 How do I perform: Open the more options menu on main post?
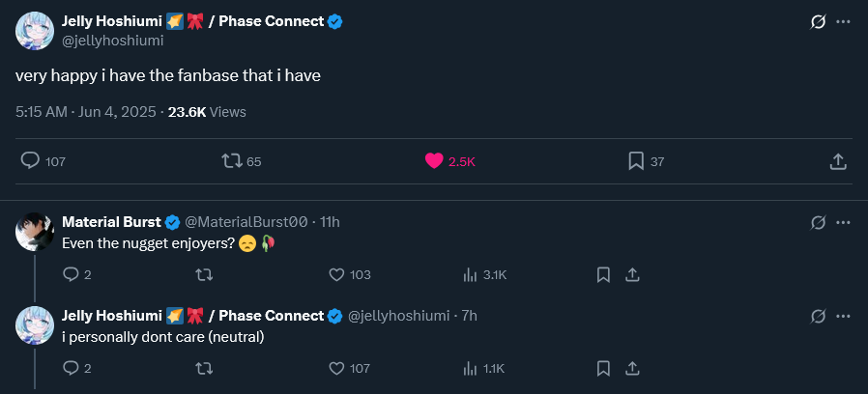pyautogui.click(x=844, y=21)
